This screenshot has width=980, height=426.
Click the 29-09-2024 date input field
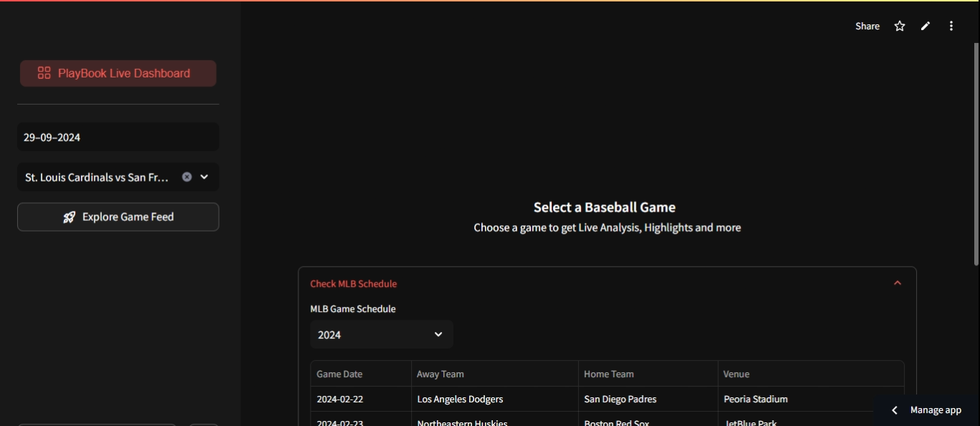tap(118, 137)
